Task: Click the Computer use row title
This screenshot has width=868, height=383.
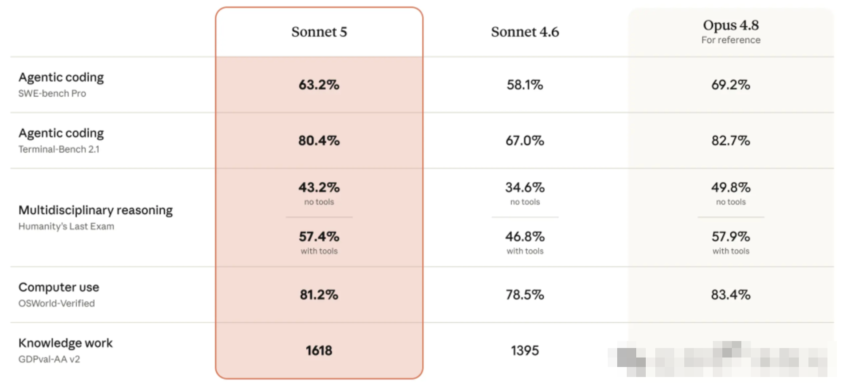Action: point(59,287)
